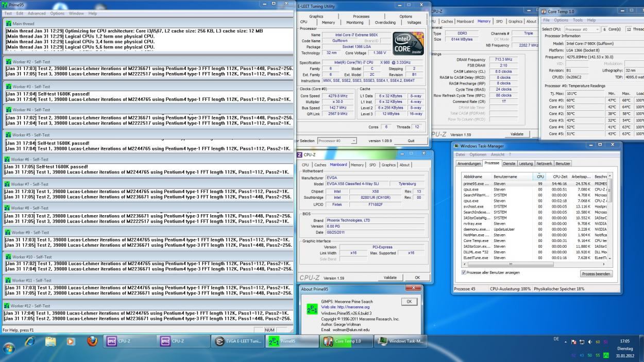Click the taskbar clock showing 17:05

(624, 341)
